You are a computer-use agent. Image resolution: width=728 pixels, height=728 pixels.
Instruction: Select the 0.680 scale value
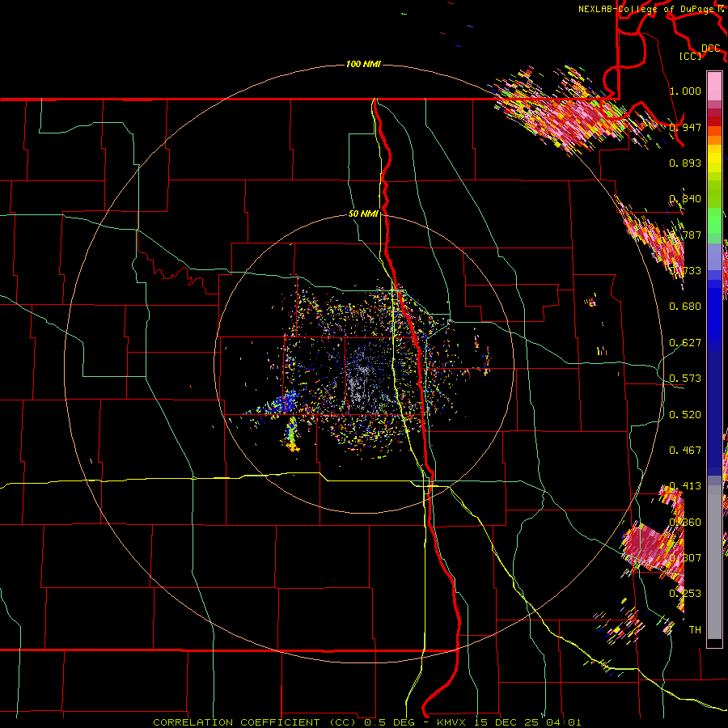(x=685, y=307)
